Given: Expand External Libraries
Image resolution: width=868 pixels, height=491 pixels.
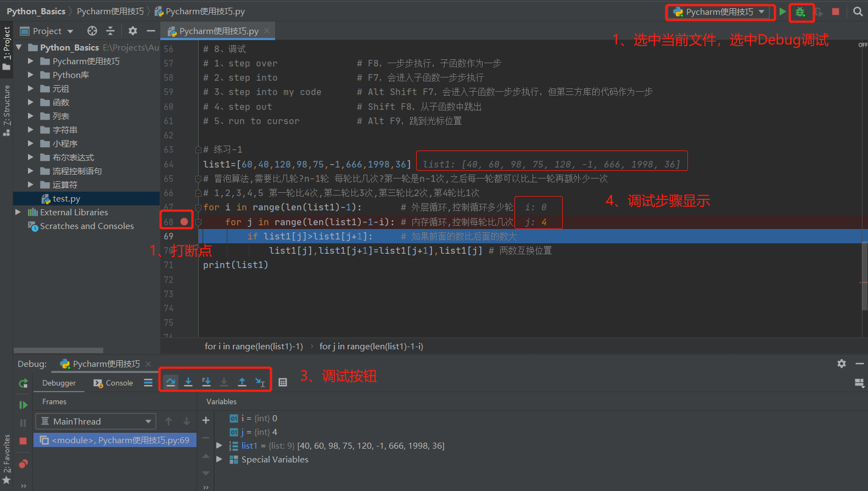Looking at the screenshot, I should click(18, 212).
